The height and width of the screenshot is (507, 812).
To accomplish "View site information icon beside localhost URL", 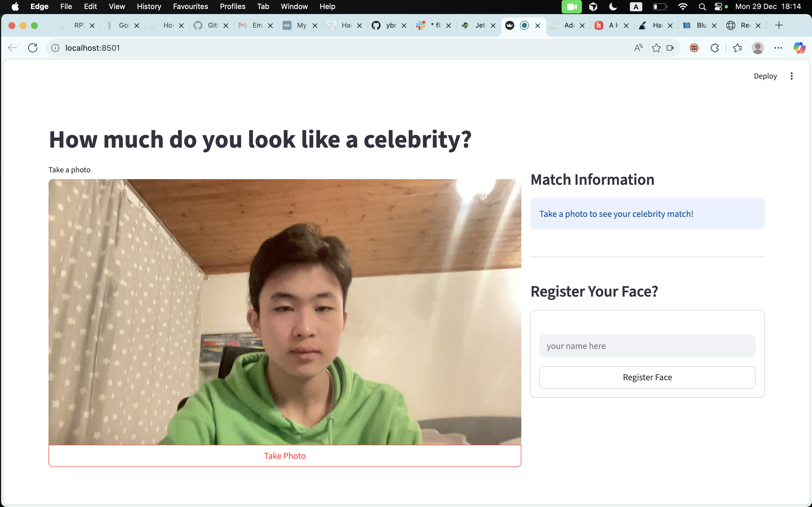I will tap(55, 48).
